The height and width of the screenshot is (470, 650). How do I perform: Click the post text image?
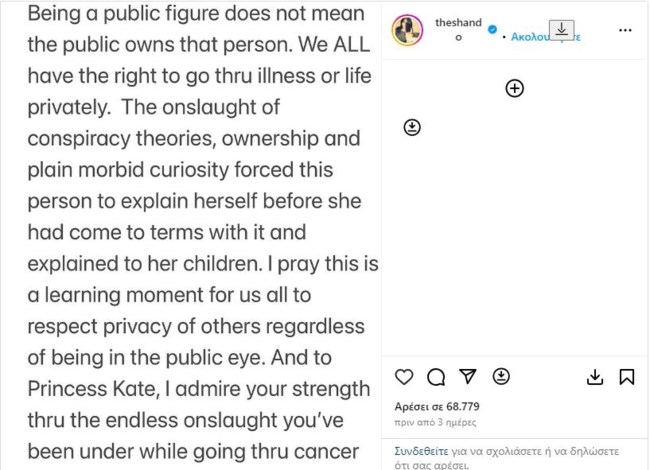point(190,235)
